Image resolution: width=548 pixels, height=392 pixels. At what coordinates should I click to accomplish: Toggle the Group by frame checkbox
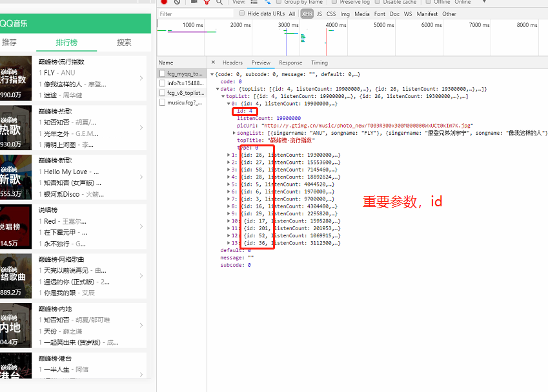coord(279,2)
